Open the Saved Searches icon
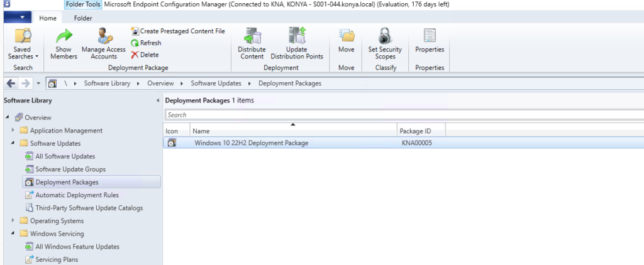The image size is (644, 265). point(23,36)
